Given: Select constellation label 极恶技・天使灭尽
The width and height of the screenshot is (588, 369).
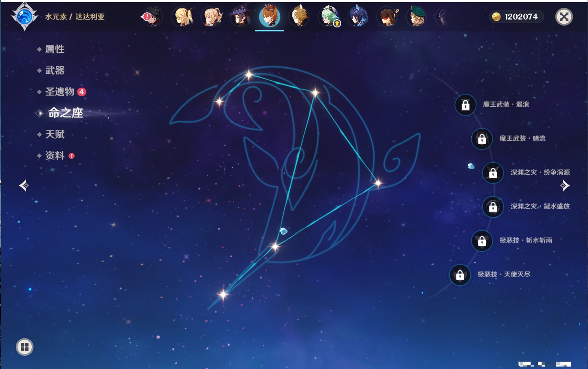Looking at the screenshot, I should pyautogui.click(x=504, y=274).
